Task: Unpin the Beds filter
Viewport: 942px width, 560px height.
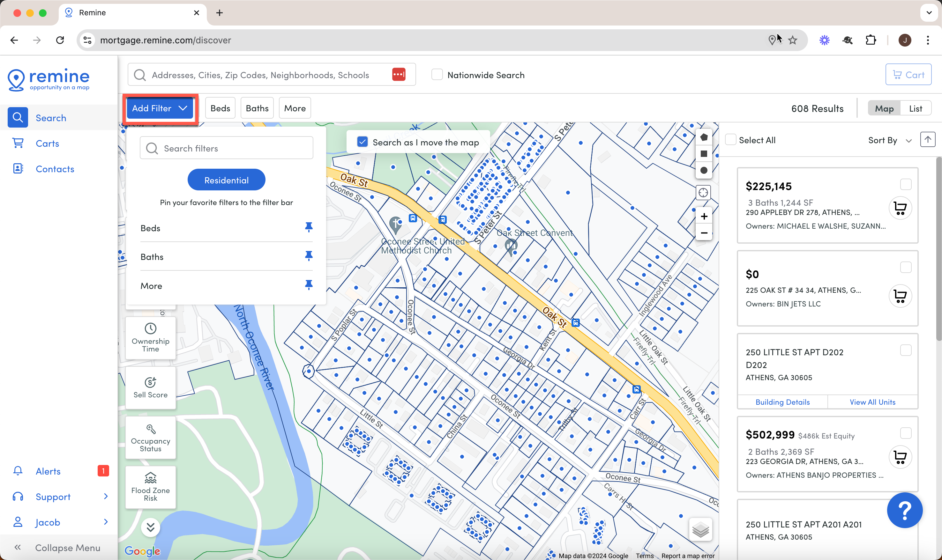Action: pos(309,227)
